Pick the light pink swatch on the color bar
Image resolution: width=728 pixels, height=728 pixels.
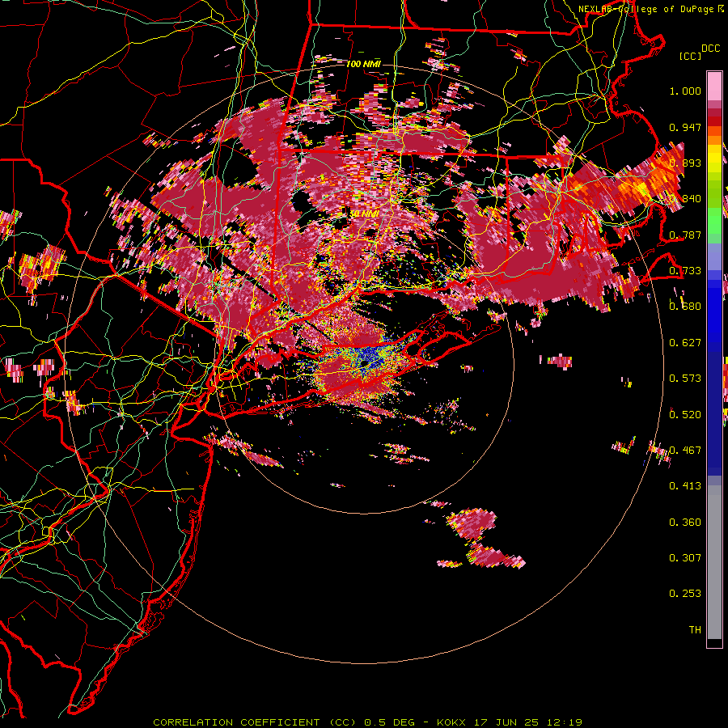pos(714,87)
